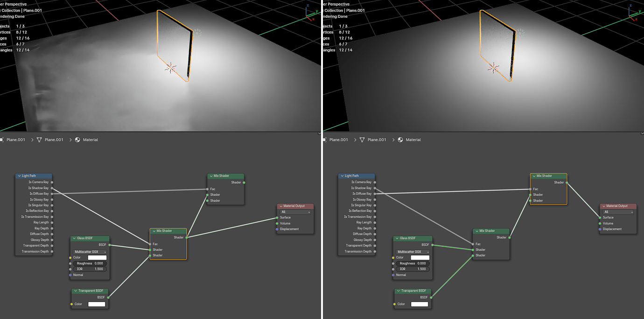644x319 pixels.
Task: Click the Material label in left breadcrumb
Action: (x=91, y=140)
